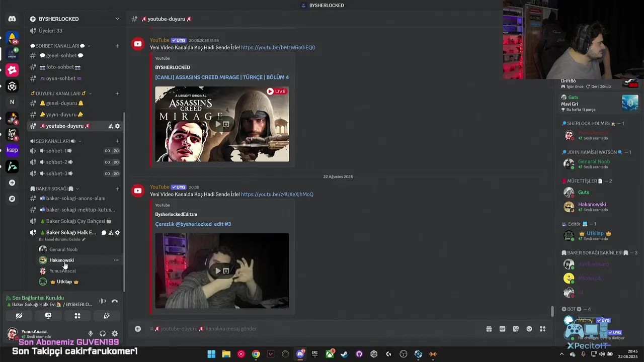Open youtu.be/bMzWRo0IEQ0 link
Screen dimensions: 644x362
pyautogui.click(x=278, y=48)
